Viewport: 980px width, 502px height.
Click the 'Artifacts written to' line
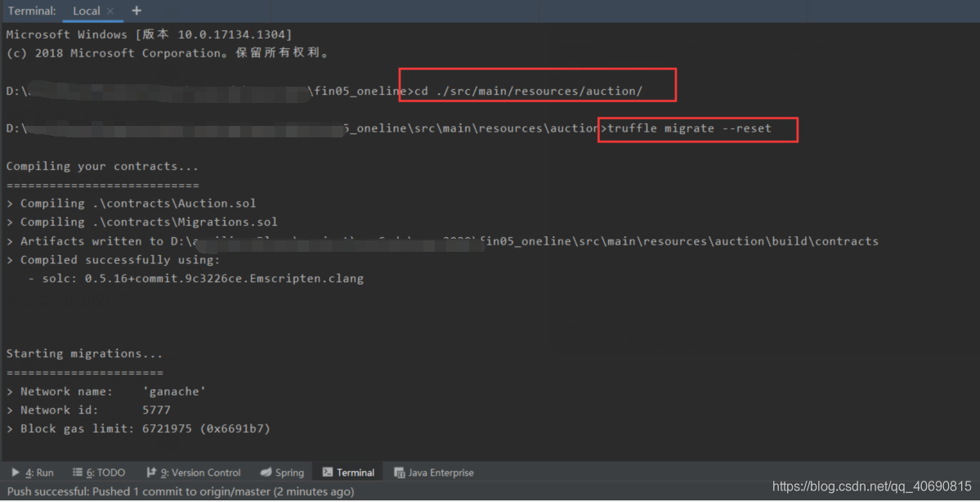(442, 241)
